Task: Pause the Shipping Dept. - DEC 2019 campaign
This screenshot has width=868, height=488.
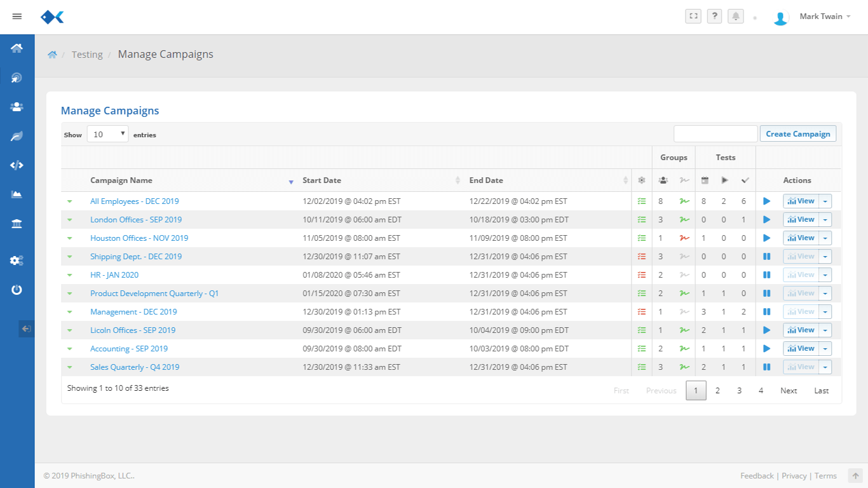Action: pyautogui.click(x=767, y=257)
